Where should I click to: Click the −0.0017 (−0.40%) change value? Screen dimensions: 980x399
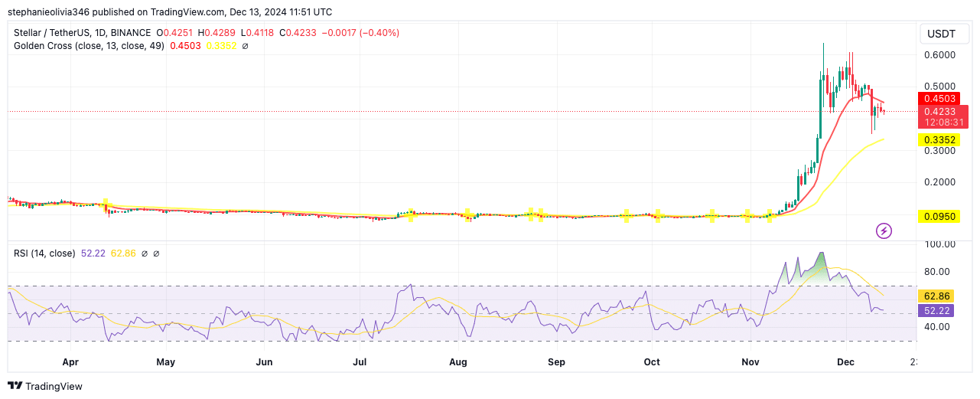[361, 33]
